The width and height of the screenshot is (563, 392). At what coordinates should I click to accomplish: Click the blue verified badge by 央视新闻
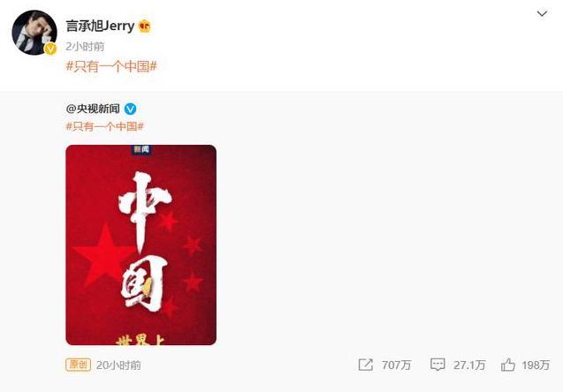[x=130, y=109]
